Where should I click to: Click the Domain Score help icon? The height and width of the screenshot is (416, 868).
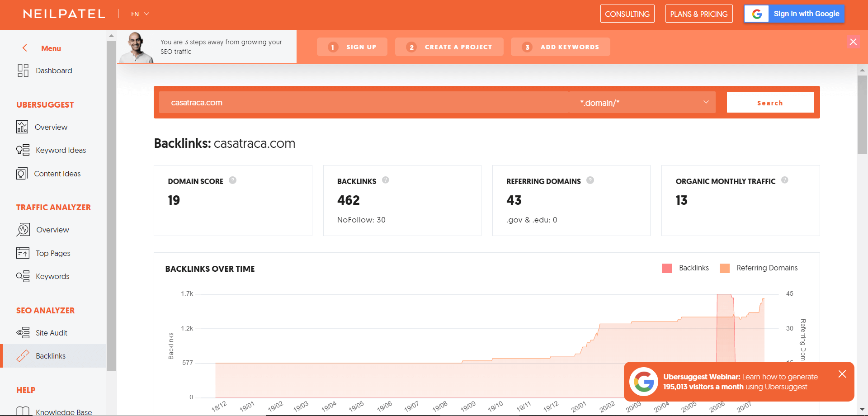point(232,180)
